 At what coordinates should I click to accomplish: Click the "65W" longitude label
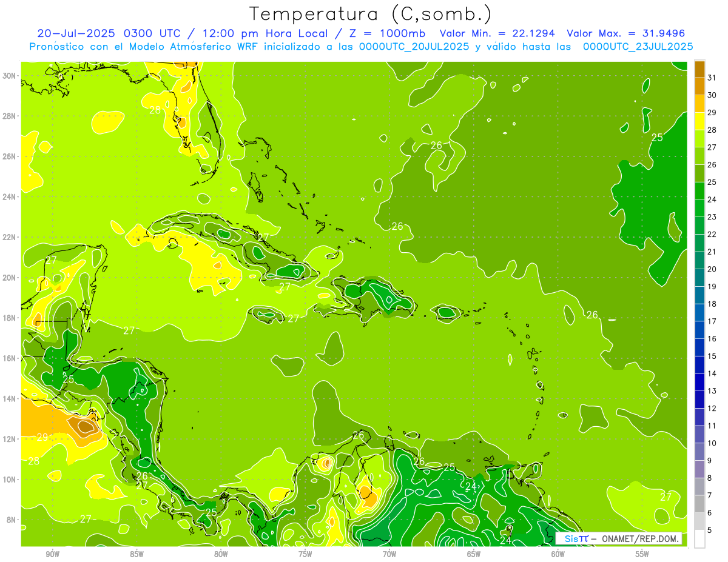coord(474,554)
